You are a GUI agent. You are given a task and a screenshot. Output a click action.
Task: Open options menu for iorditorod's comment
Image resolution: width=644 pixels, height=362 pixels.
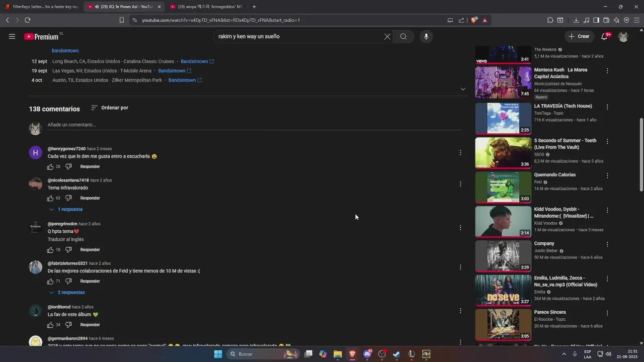pyautogui.click(x=460, y=311)
